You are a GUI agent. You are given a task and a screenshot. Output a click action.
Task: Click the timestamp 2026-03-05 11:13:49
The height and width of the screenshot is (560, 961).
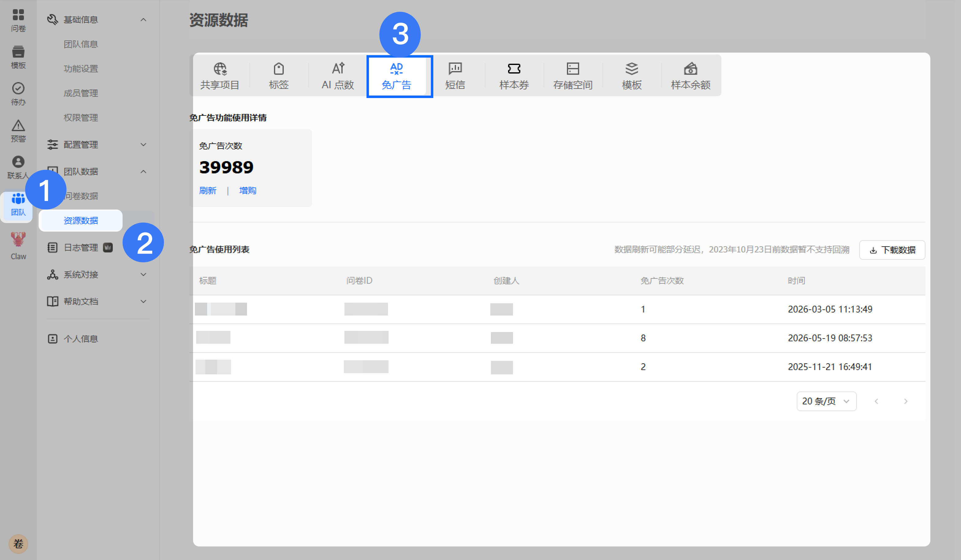click(x=830, y=309)
